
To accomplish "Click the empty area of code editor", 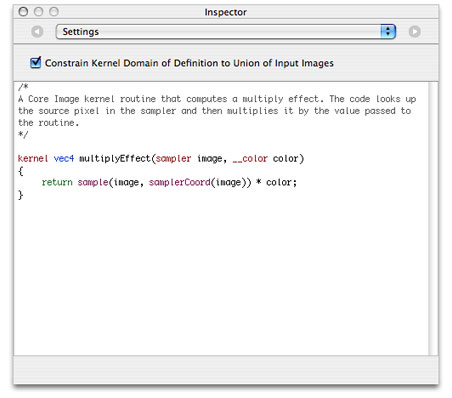I will 220,277.
